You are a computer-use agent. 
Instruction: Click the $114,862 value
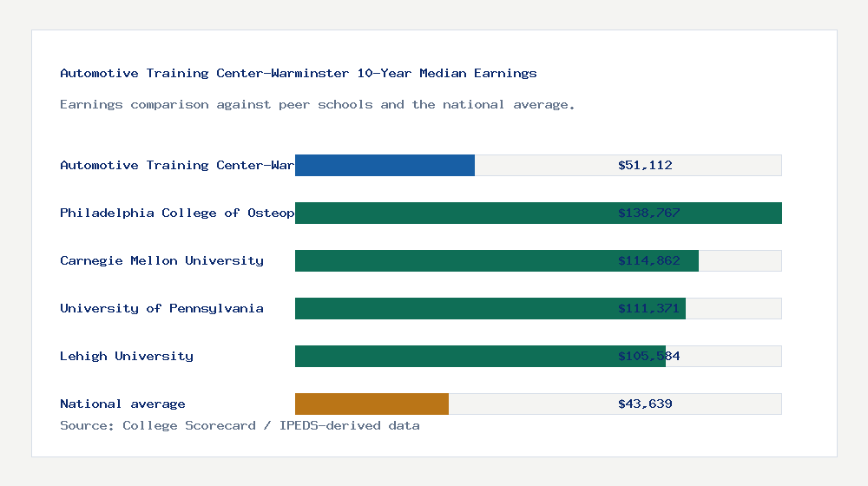[x=648, y=260]
